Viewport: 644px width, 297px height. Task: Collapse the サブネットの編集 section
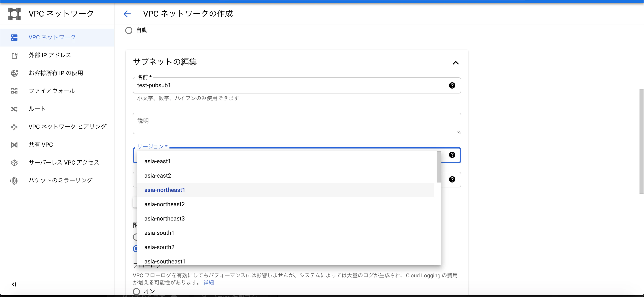[x=455, y=63]
